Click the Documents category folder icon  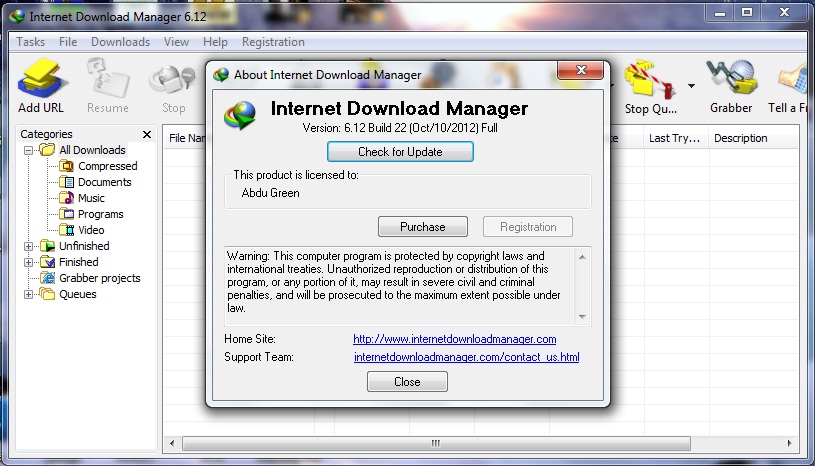tap(66, 182)
